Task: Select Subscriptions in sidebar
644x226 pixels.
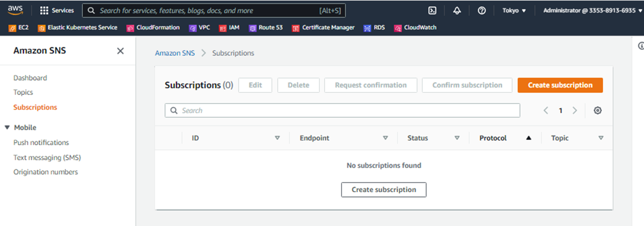Action: 35,107
